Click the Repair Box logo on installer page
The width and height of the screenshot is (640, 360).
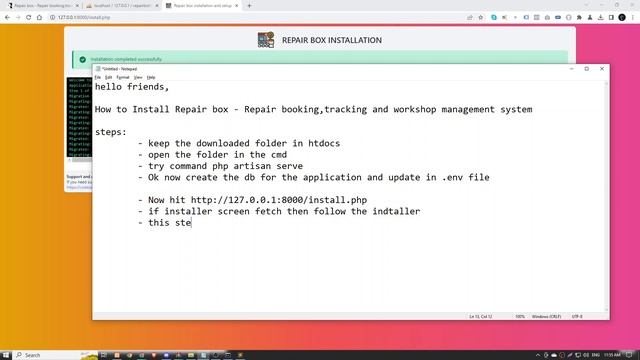point(266,40)
